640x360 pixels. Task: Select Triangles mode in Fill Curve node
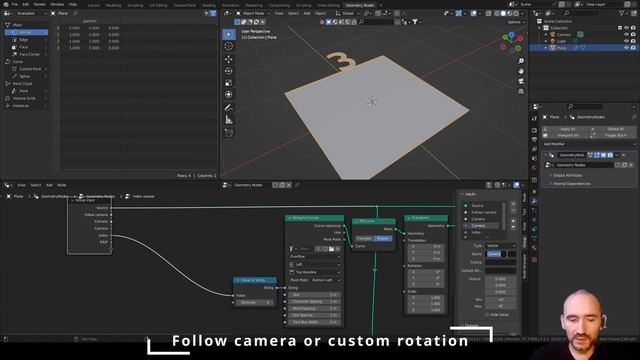click(364, 238)
